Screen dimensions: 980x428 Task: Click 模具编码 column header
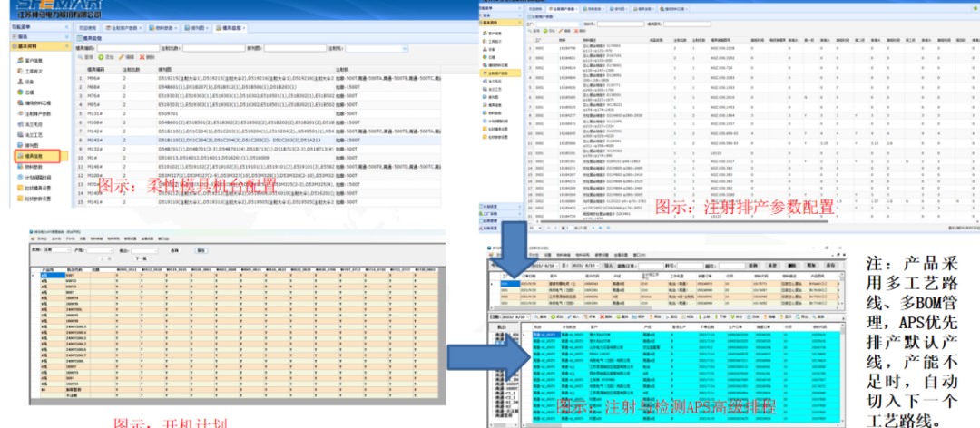pyautogui.click(x=103, y=68)
